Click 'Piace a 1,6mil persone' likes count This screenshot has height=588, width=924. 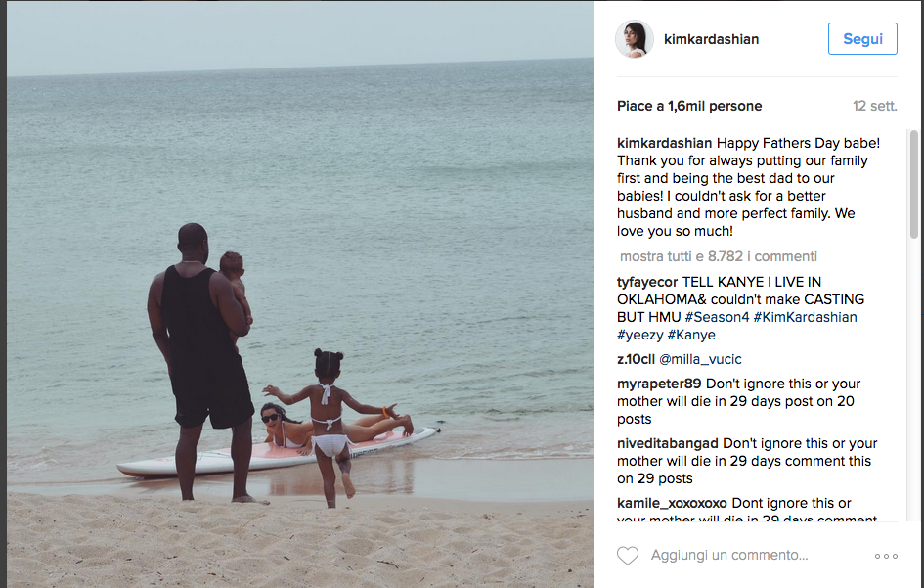pos(689,107)
